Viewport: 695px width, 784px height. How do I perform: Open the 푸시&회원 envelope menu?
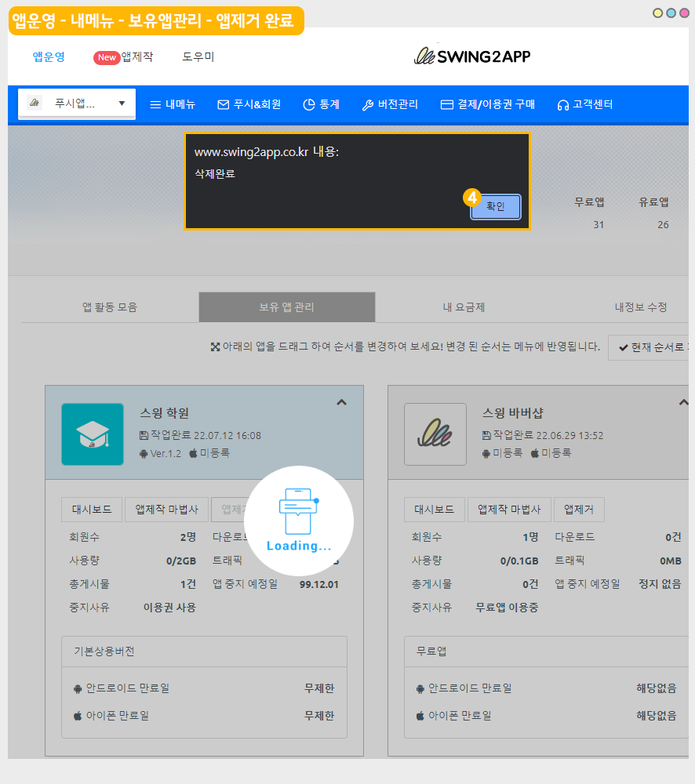tap(249, 104)
